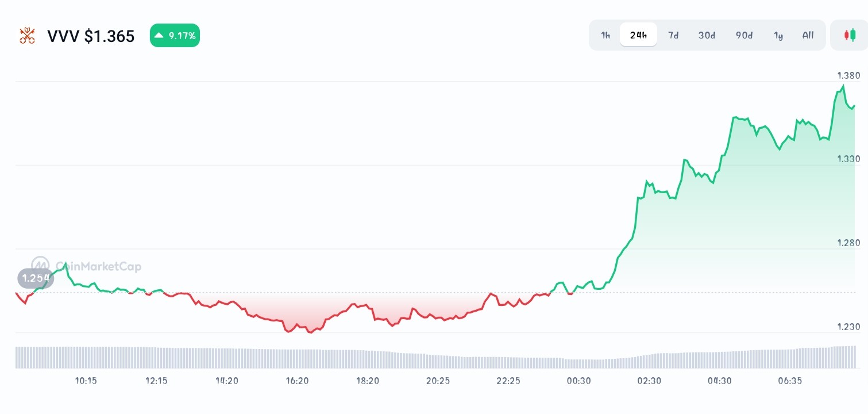Screen dimensions: 868x414
Task: Click the 16:20 time axis label
Action: (x=297, y=381)
